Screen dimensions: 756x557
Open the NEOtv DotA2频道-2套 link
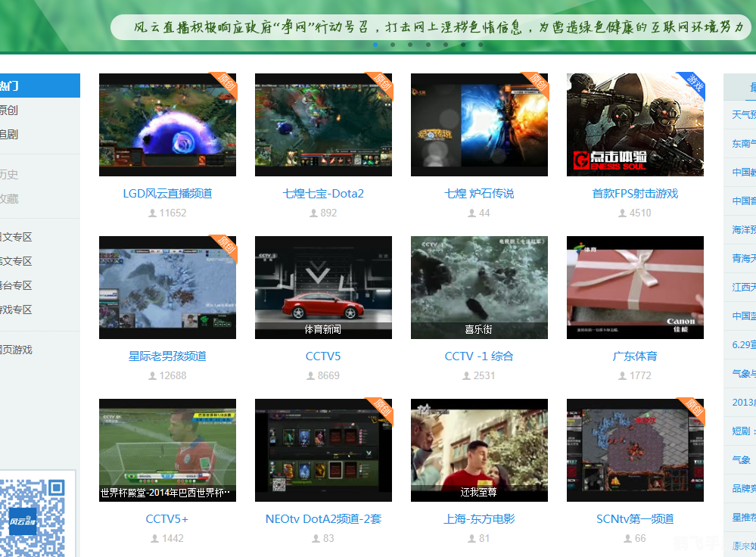pos(323,518)
